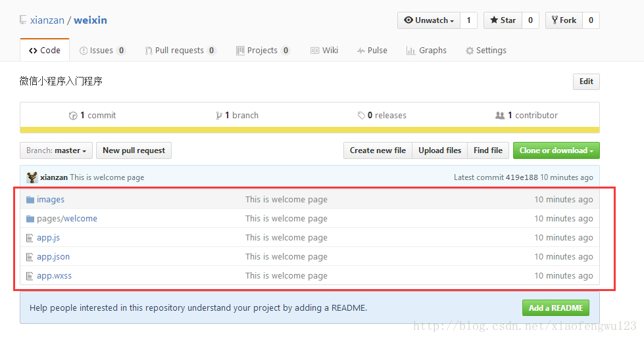Switch to the Issues tab
644x339 pixels.
tap(102, 50)
